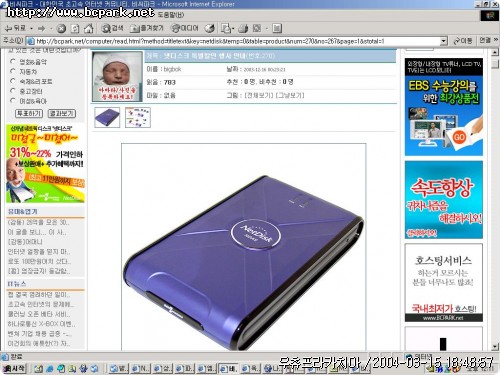
Task: Open the EBS 수능강의 advertisement banner
Action: click(x=444, y=107)
